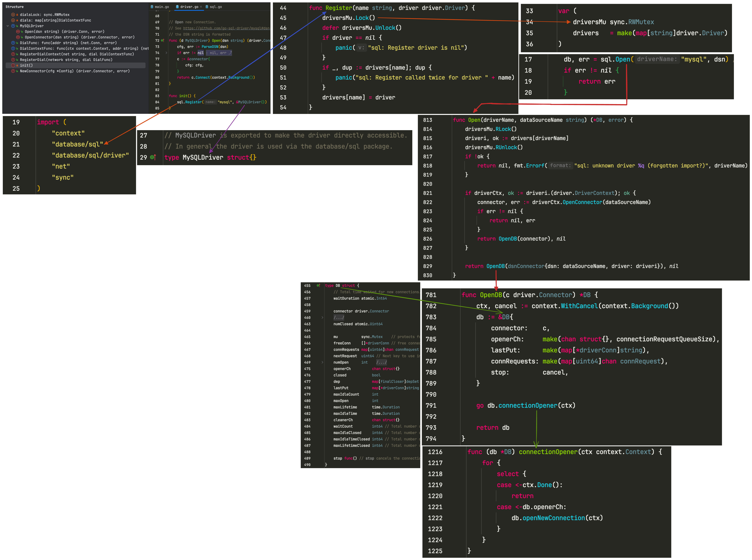The image size is (752, 560).
Task: Click the method icon beside OpenConnector
Action: click(x=18, y=37)
